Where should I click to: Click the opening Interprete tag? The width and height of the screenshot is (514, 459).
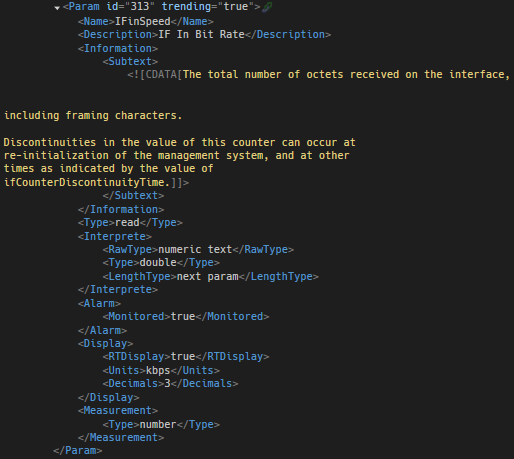point(115,236)
